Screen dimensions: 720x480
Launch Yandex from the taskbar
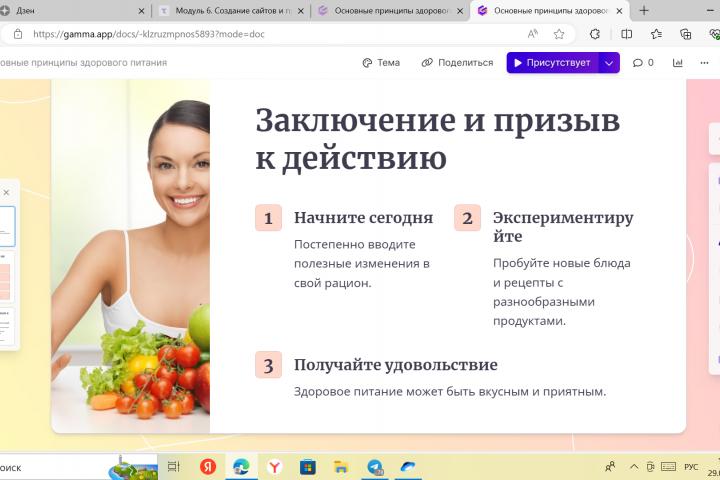pyautogui.click(x=208, y=467)
